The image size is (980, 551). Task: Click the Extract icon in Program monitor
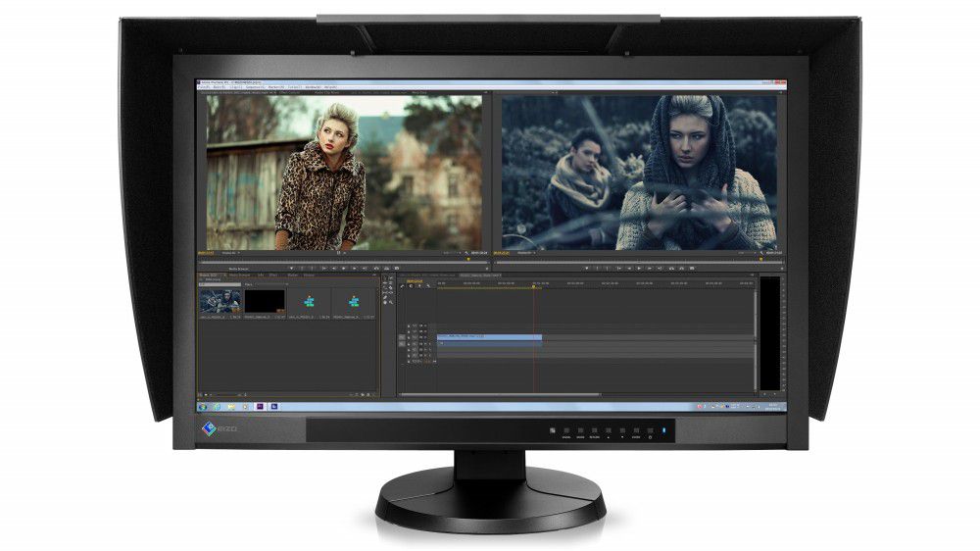click(681, 269)
